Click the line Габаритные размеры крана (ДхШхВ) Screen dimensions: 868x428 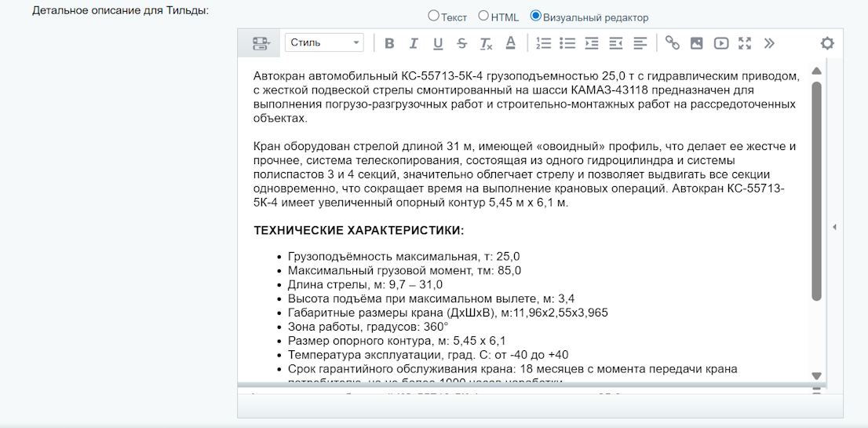448,313
